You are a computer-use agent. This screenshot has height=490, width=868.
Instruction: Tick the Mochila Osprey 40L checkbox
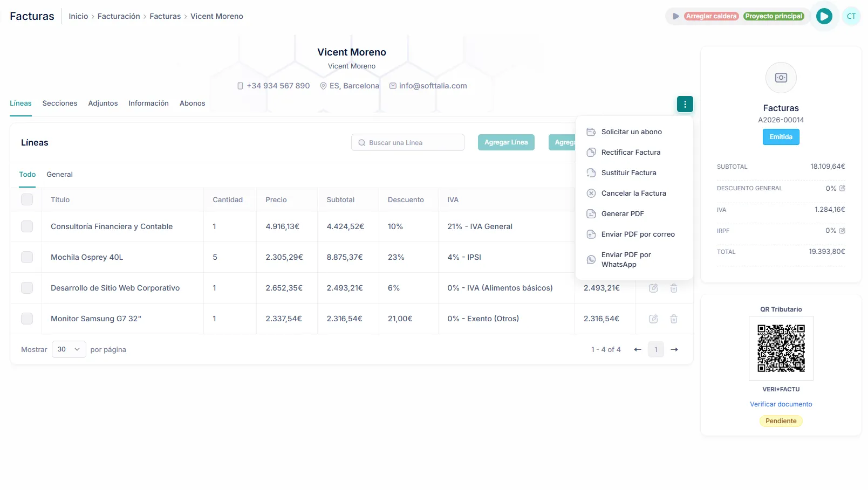click(27, 258)
